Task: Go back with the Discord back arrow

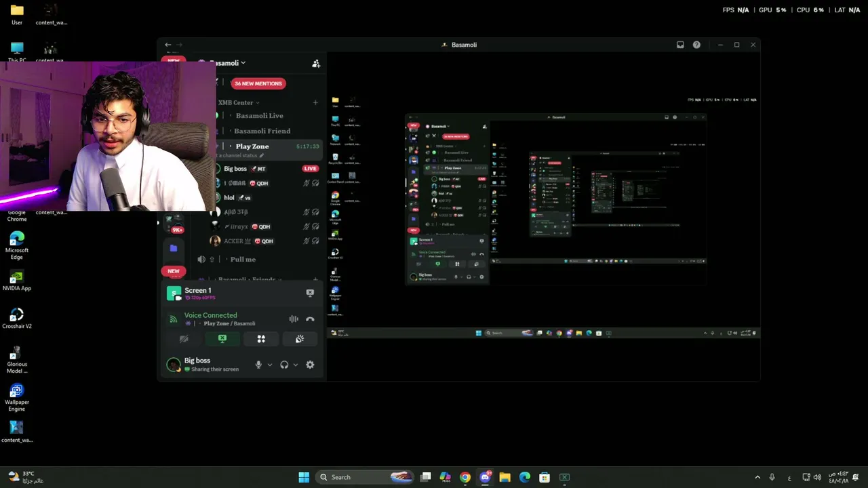Action: pyautogui.click(x=168, y=45)
